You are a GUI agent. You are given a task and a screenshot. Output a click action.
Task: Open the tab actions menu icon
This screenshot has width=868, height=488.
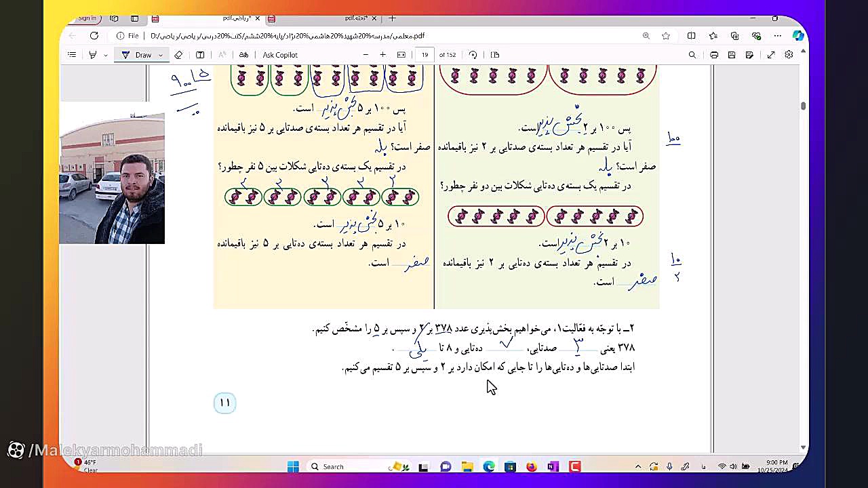tap(135, 18)
